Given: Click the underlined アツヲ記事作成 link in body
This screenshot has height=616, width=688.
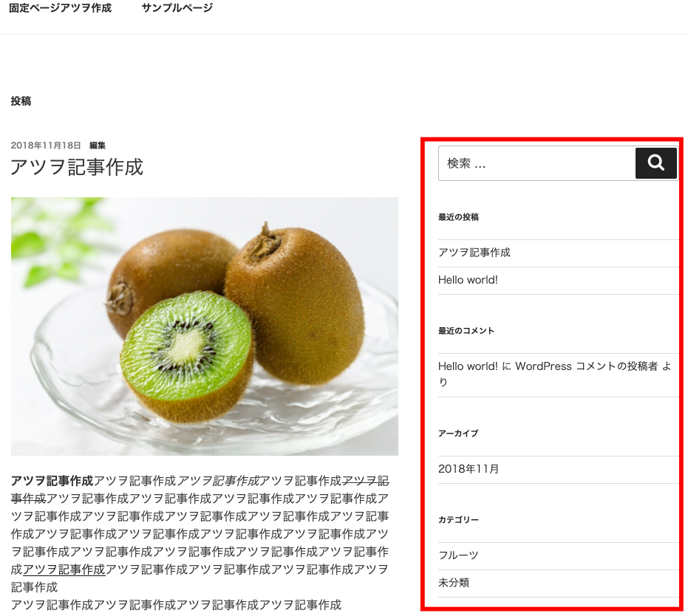Looking at the screenshot, I should pyautogui.click(x=64, y=569).
